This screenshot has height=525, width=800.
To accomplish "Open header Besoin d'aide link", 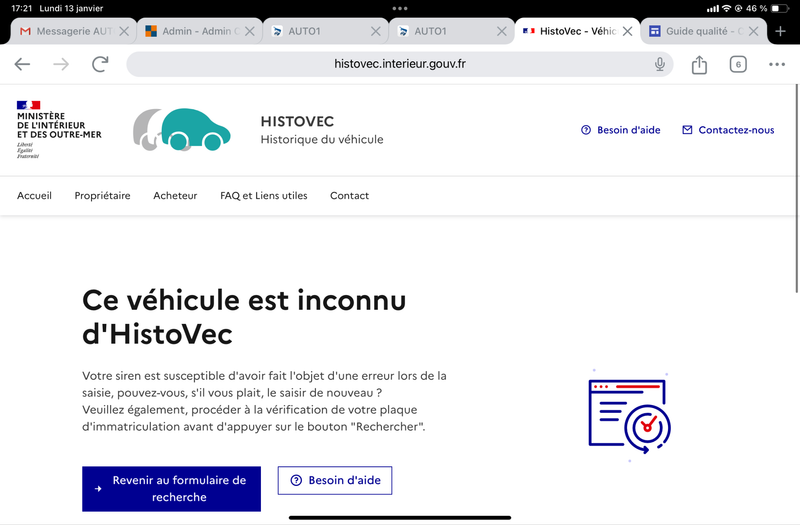I will [620, 130].
